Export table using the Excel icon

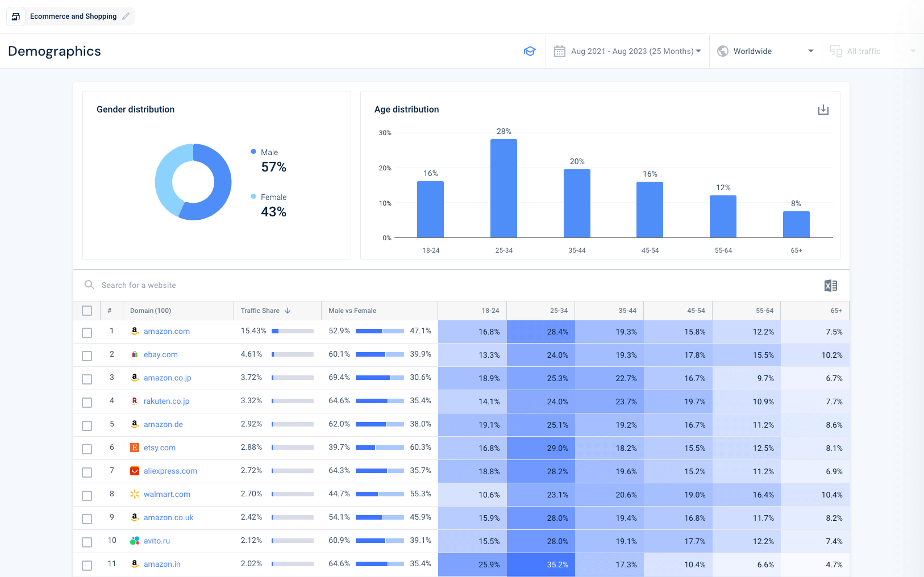tap(830, 286)
